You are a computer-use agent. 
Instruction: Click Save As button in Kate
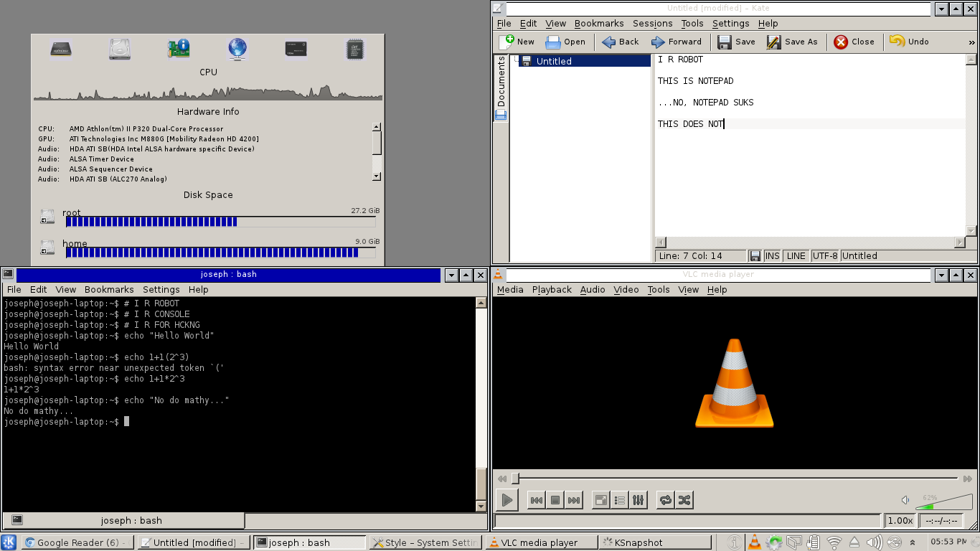[x=792, y=42]
